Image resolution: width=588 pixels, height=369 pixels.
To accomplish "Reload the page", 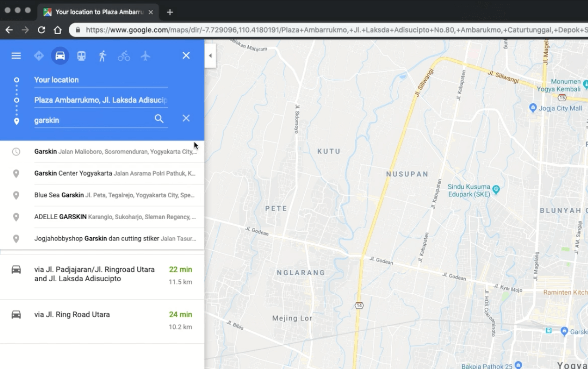I will pos(41,30).
